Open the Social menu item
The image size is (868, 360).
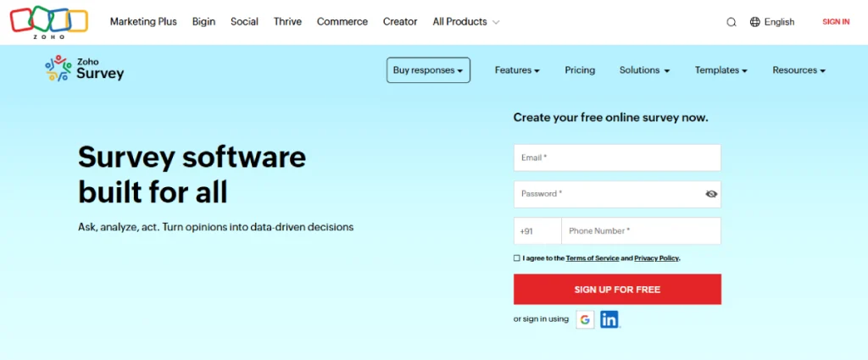[x=244, y=22]
